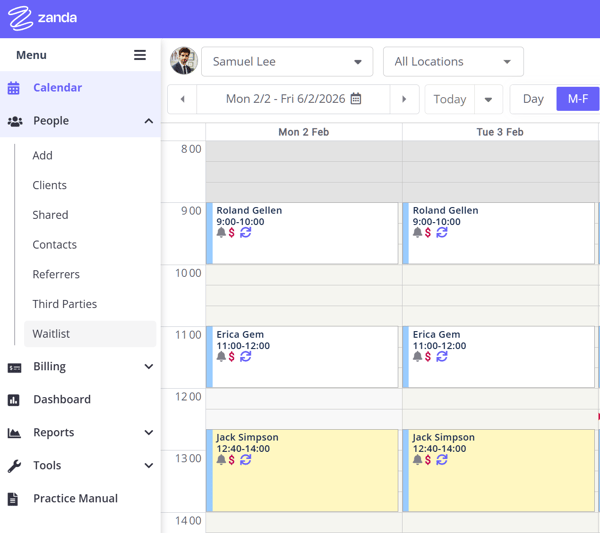The height and width of the screenshot is (533, 600).
Task: Select the M-F week view
Action: (x=577, y=99)
